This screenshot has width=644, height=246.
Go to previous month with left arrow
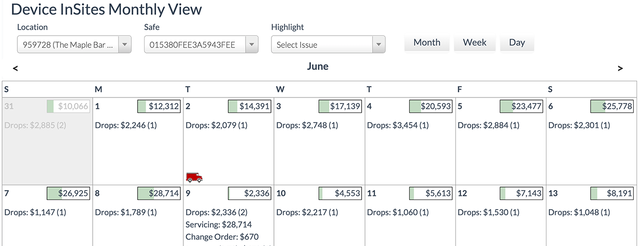tap(16, 68)
